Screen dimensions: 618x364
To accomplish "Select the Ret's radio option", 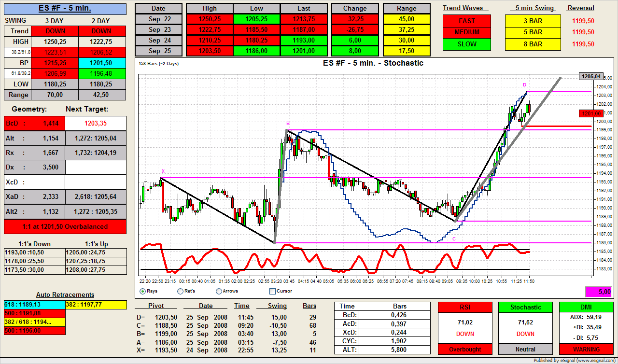I will (181, 291).
